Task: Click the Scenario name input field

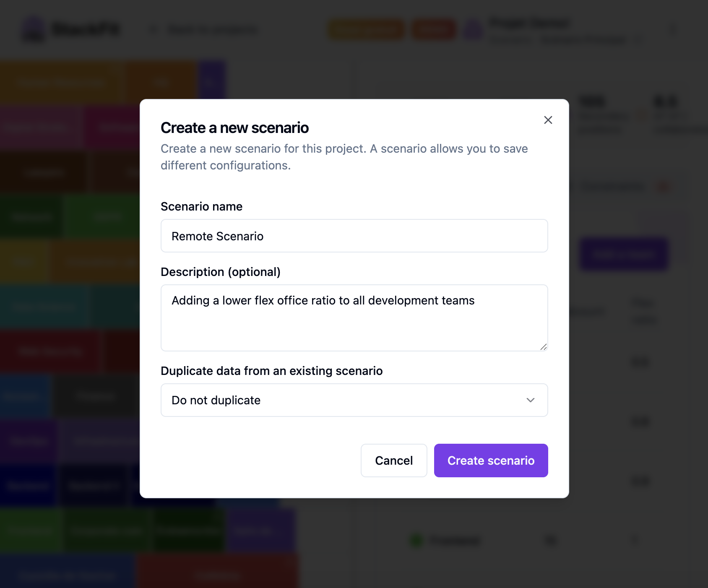Action: click(354, 236)
